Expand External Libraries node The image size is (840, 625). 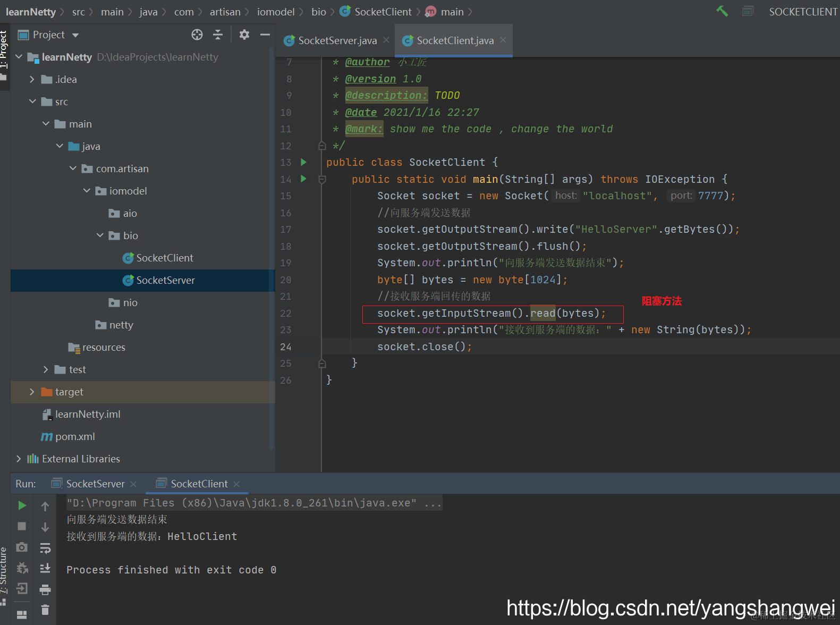point(19,459)
